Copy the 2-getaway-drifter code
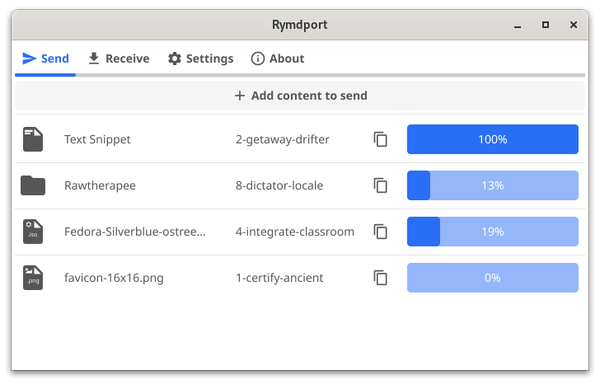The height and width of the screenshot is (384, 600). [380, 139]
